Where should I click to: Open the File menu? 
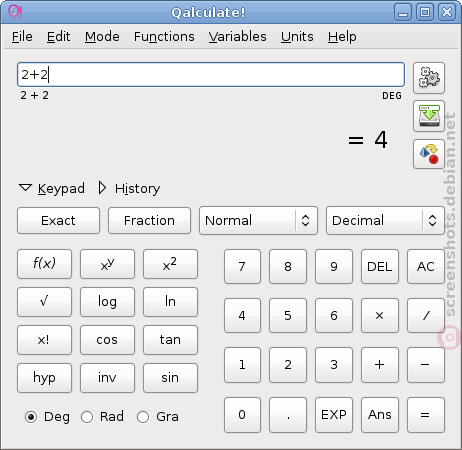(x=22, y=36)
